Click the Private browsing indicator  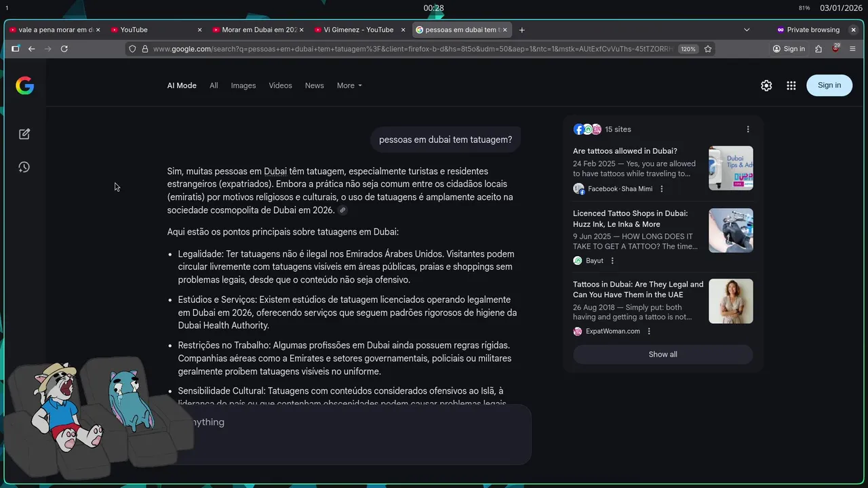808,30
